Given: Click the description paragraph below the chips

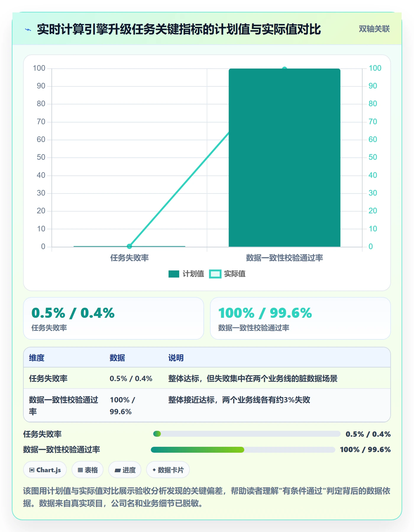Looking at the screenshot, I should pyautogui.click(x=207, y=497).
